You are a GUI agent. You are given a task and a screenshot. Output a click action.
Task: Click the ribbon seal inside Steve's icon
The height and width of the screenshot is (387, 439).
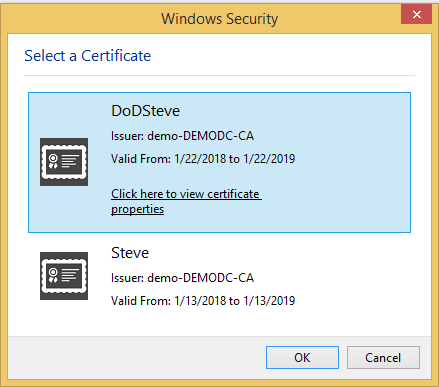(x=53, y=275)
